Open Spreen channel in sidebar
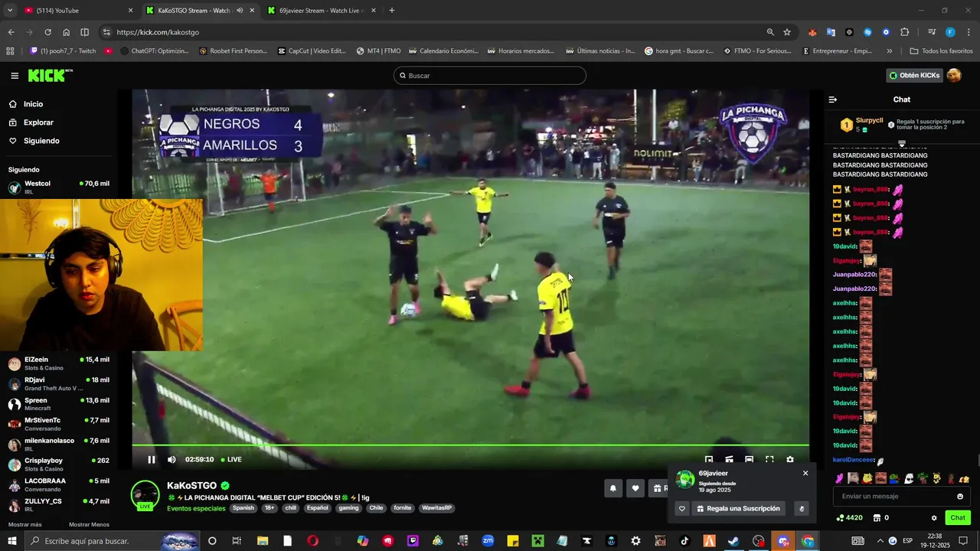This screenshot has height=551, width=980. pyautogui.click(x=59, y=404)
